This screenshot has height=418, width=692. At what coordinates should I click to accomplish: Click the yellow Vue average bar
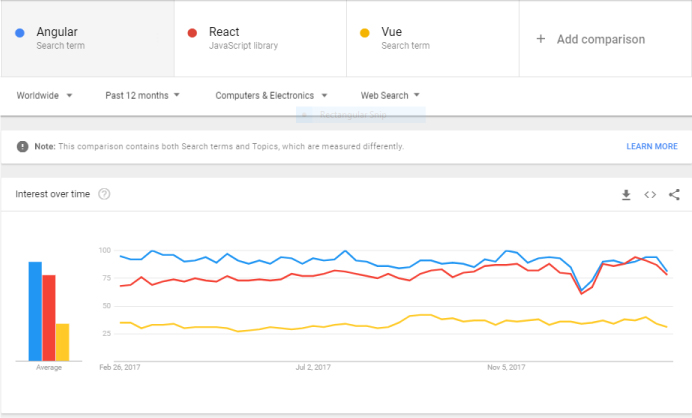tap(62, 342)
